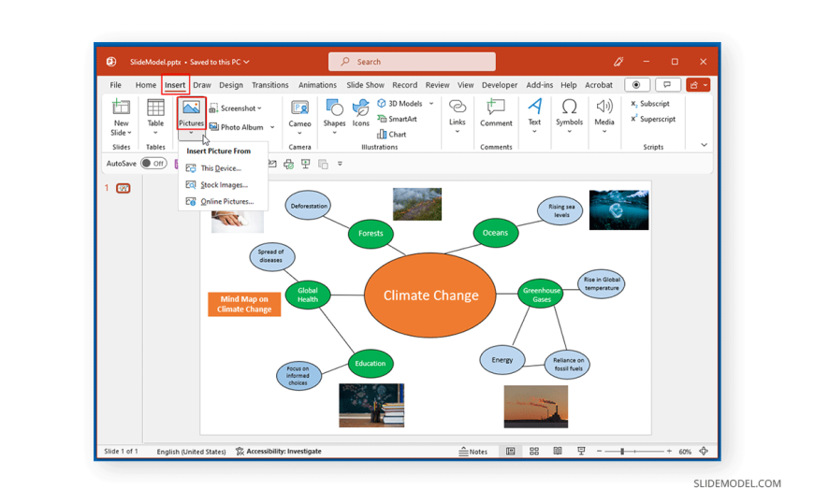
Task: Open the Shapes gallery
Action: [x=334, y=108]
